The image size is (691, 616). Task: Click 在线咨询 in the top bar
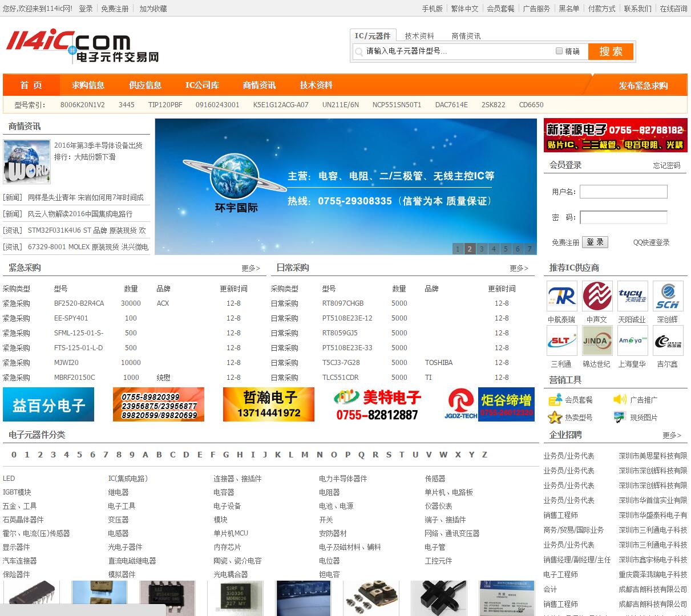click(x=673, y=9)
